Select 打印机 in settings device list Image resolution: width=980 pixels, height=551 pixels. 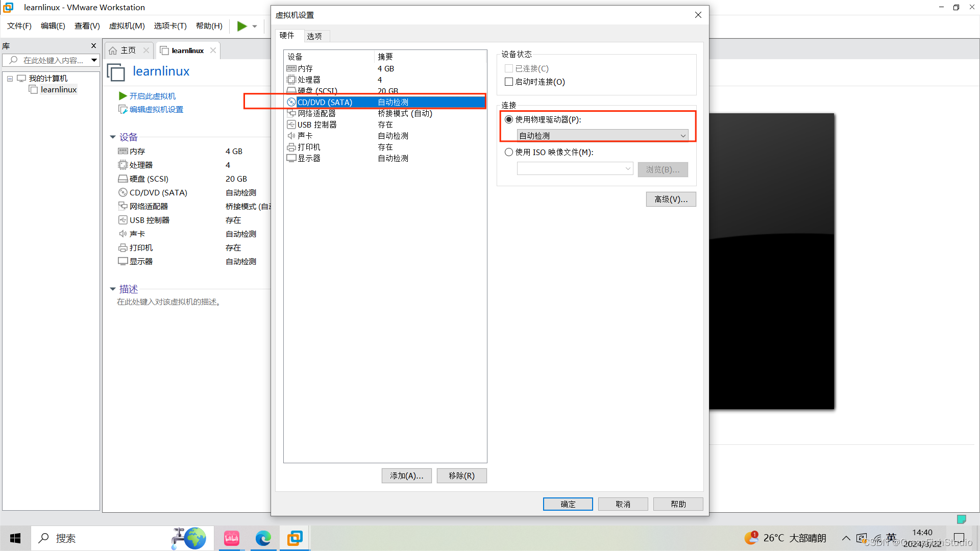coord(385,147)
